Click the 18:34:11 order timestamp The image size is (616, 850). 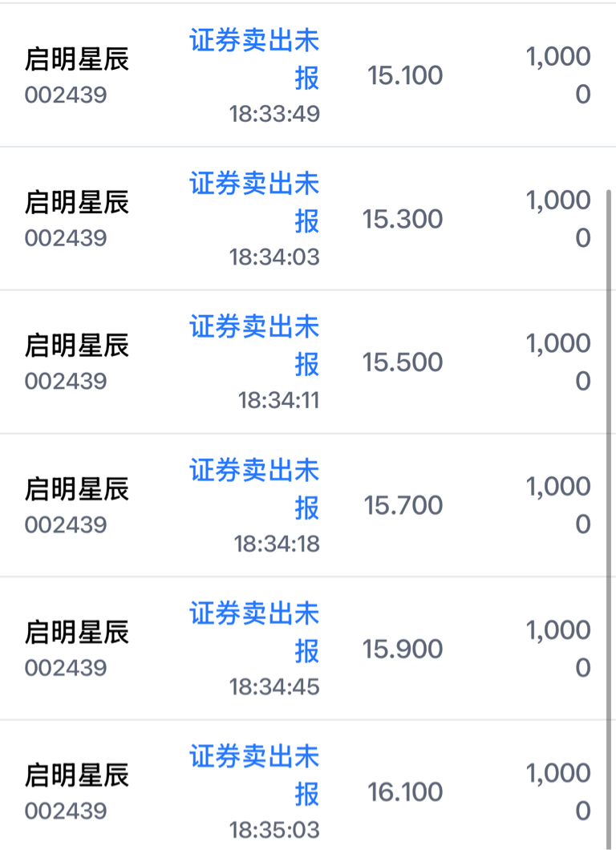(278, 400)
